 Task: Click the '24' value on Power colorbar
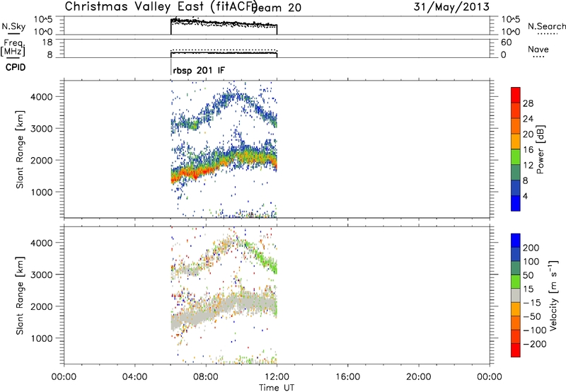(x=528, y=119)
